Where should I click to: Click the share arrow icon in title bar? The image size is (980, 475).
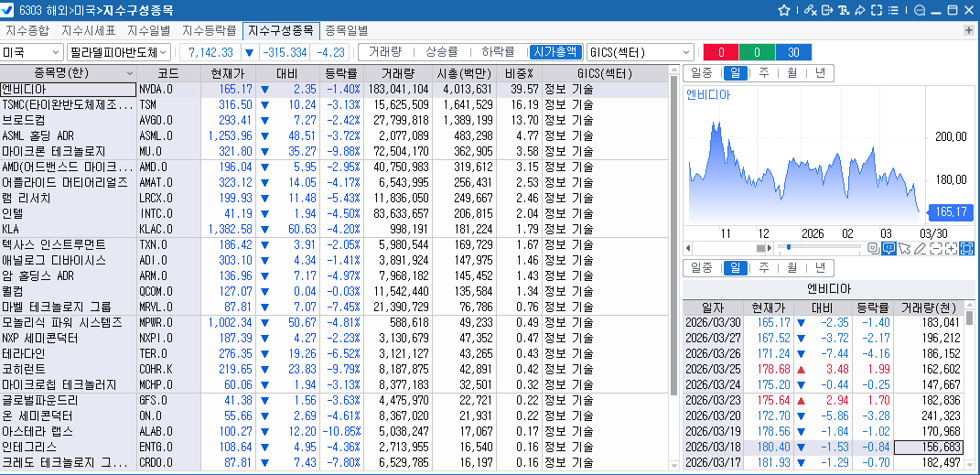click(859, 10)
